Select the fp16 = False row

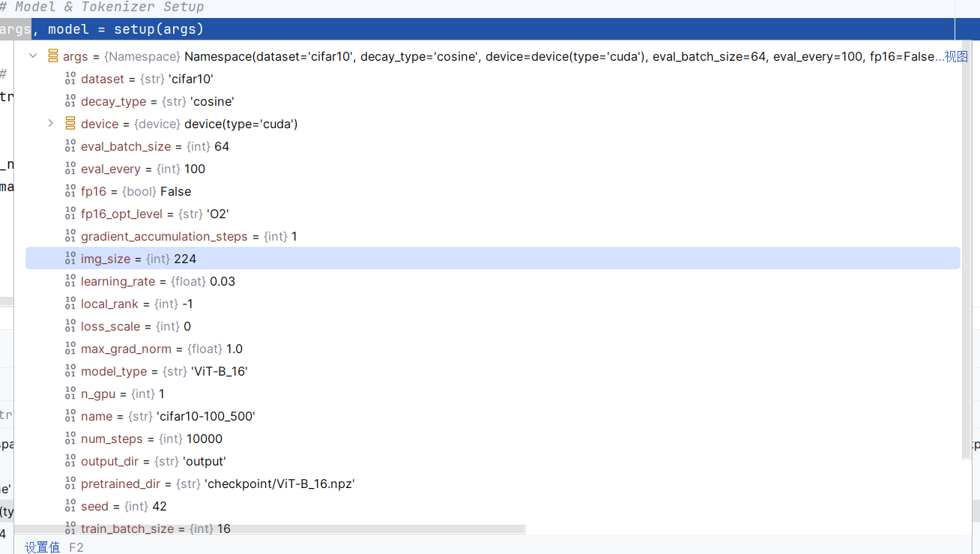point(493,191)
